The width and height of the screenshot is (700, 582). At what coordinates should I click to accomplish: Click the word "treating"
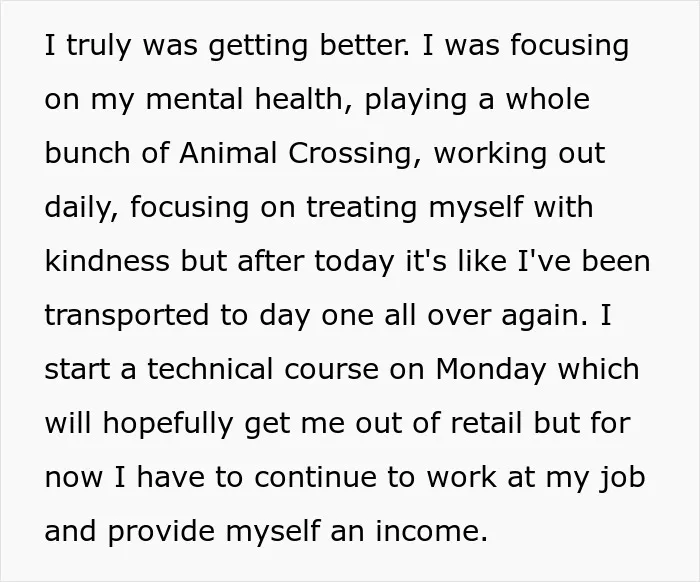pyautogui.click(x=362, y=209)
